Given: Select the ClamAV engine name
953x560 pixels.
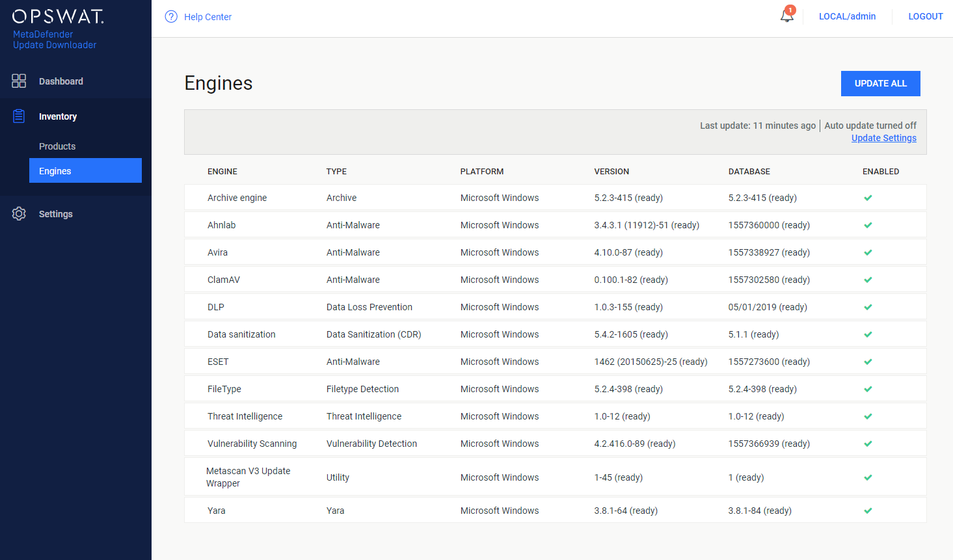Looking at the screenshot, I should coord(224,280).
